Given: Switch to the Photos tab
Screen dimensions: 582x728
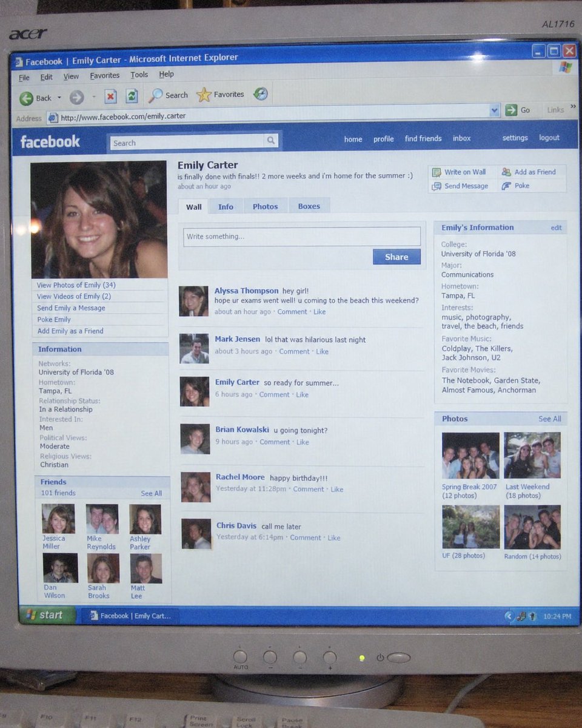Looking at the screenshot, I should tap(266, 206).
